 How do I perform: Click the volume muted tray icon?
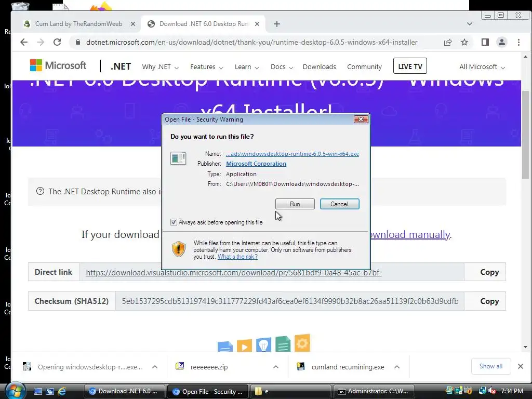[491, 391]
